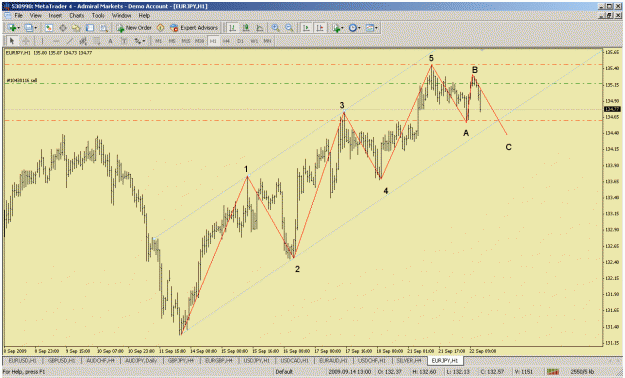Screen dimensions: 625x378
Task: Click the 134.77 current price marker
Action: (612, 109)
